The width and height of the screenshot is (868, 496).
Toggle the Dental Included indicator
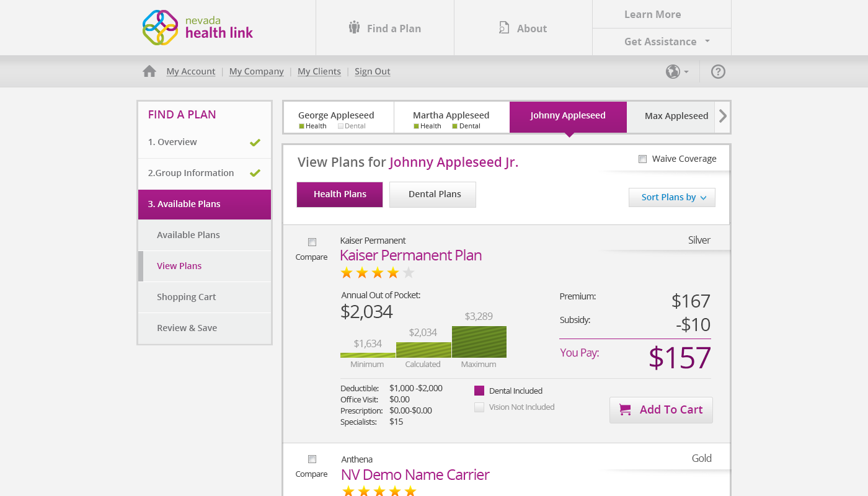point(479,391)
